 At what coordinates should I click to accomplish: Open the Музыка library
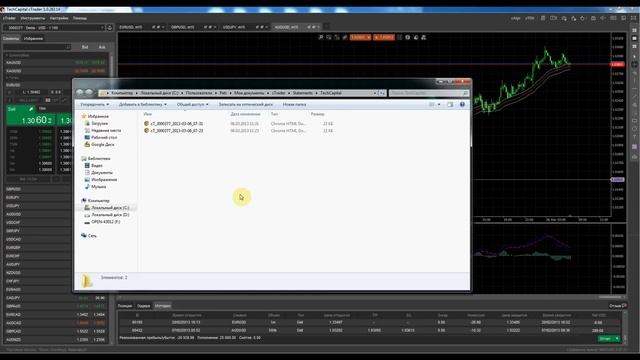98,187
